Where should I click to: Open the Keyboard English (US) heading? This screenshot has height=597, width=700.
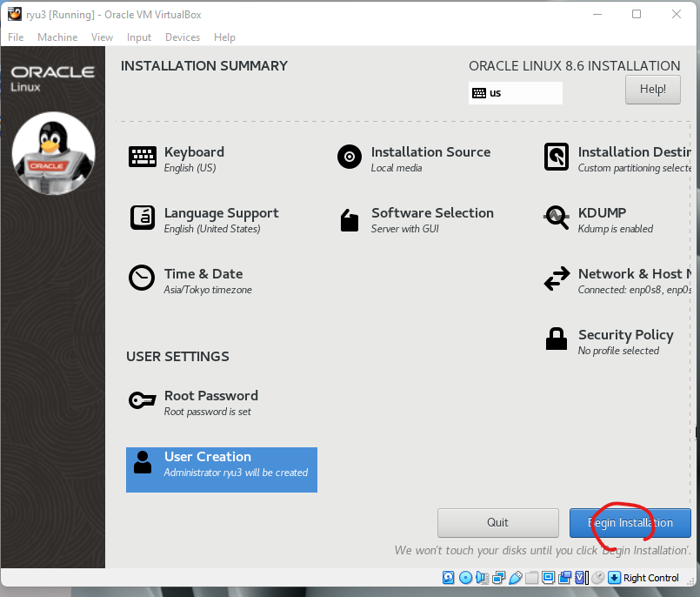pos(194,152)
